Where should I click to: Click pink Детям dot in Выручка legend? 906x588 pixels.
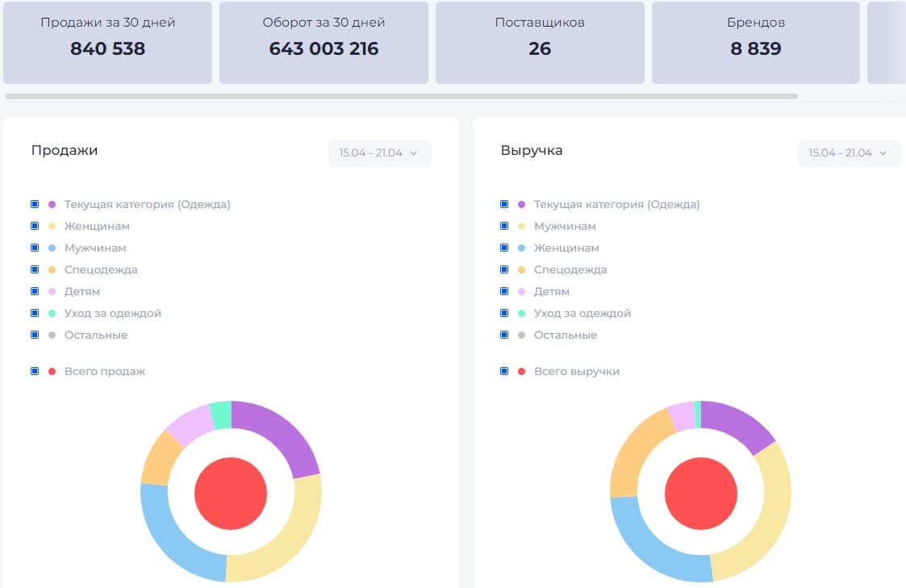pyautogui.click(x=522, y=291)
